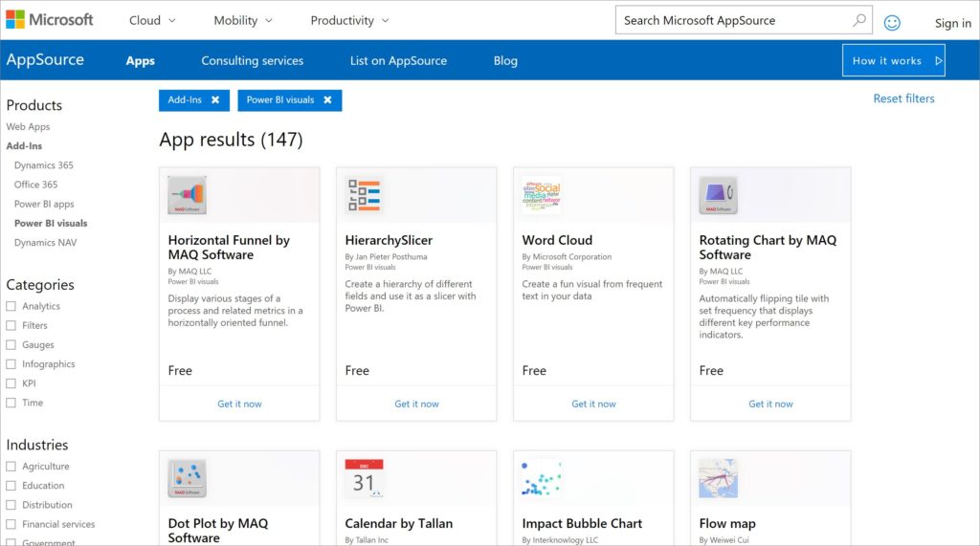980x546 pixels.
Task: Check the Infographics category
Action: [x=11, y=364]
